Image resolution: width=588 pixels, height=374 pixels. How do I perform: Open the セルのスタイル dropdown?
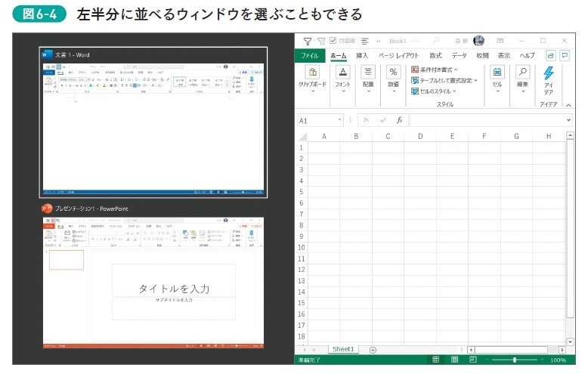coord(434,91)
